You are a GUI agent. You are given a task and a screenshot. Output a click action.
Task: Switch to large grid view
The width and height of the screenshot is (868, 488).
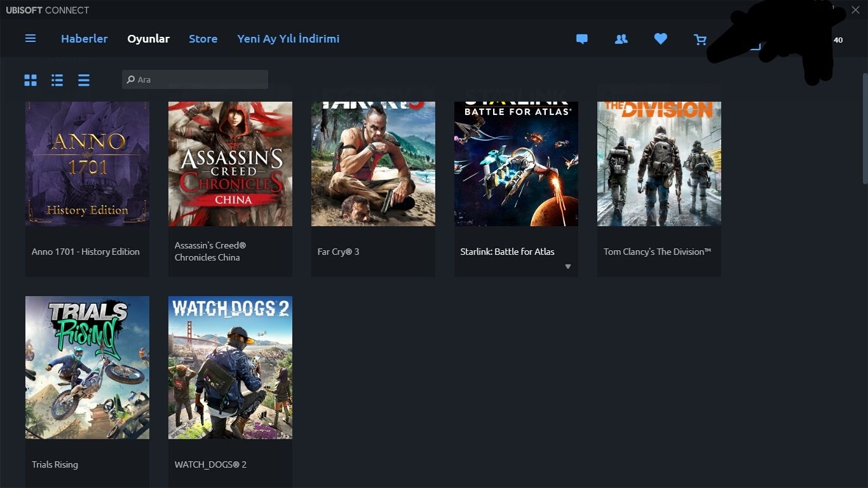pos(31,80)
